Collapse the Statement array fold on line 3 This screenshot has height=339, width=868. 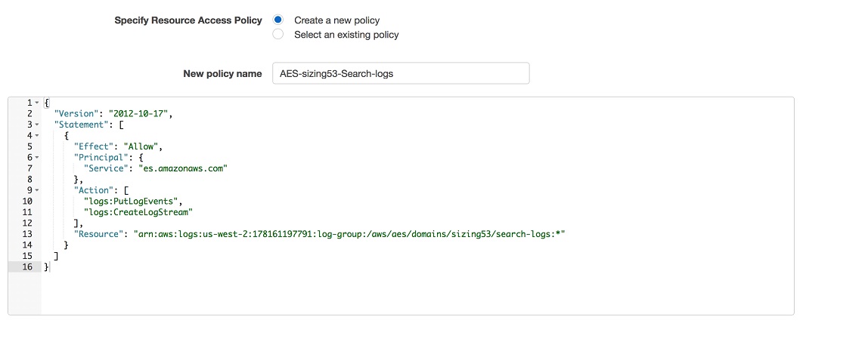coord(36,125)
